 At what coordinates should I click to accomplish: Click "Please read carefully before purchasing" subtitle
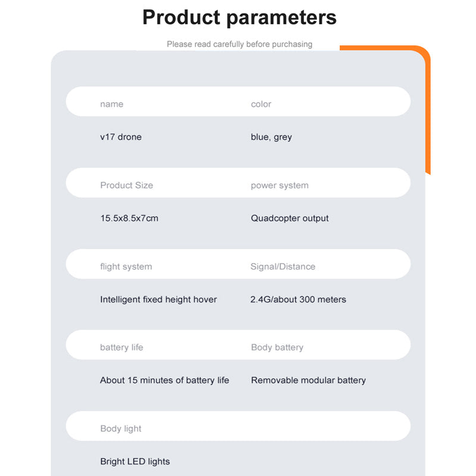tap(239, 44)
